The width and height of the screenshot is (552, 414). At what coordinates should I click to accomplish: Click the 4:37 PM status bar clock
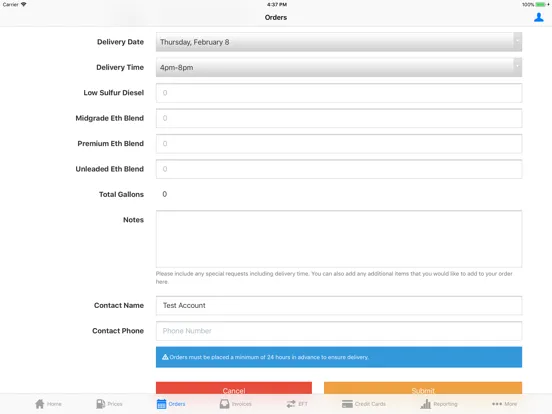click(x=277, y=5)
